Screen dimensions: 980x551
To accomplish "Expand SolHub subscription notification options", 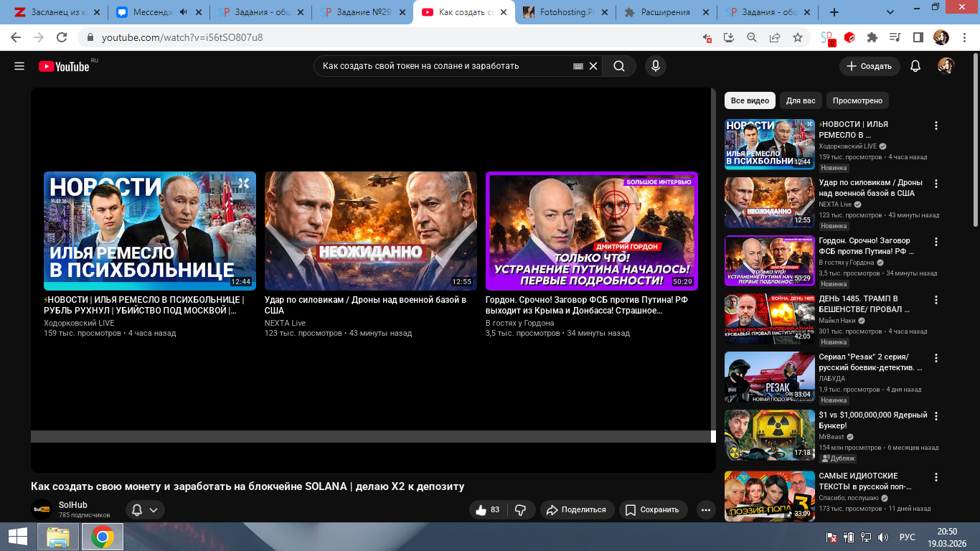I will [145, 509].
